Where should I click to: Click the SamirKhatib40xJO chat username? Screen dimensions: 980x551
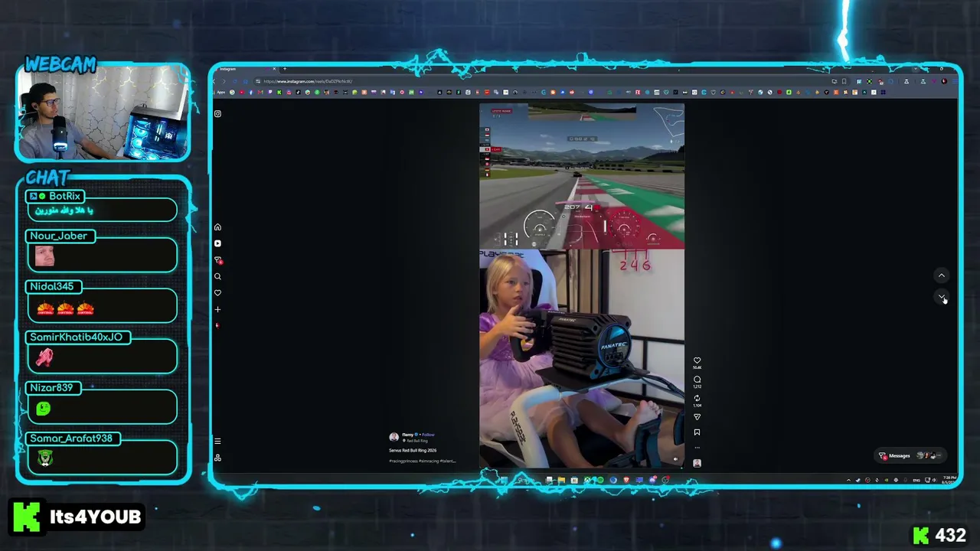coord(76,337)
